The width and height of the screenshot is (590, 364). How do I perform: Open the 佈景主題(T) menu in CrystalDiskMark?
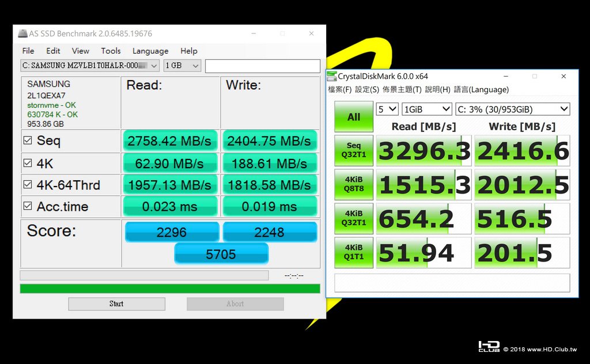(x=402, y=89)
